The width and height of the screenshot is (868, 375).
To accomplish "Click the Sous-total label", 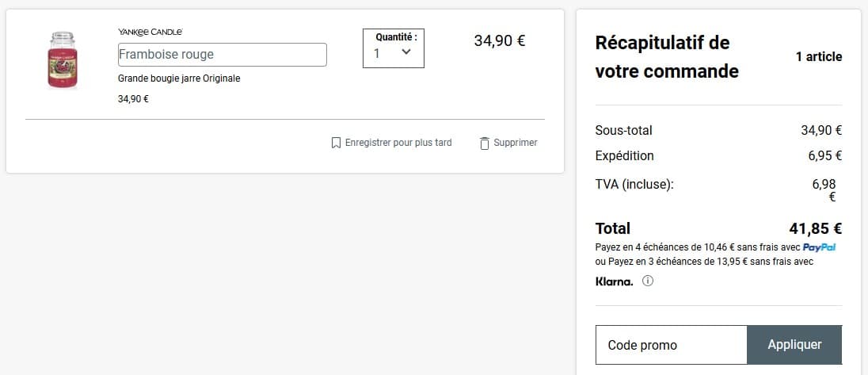I will point(623,130).
